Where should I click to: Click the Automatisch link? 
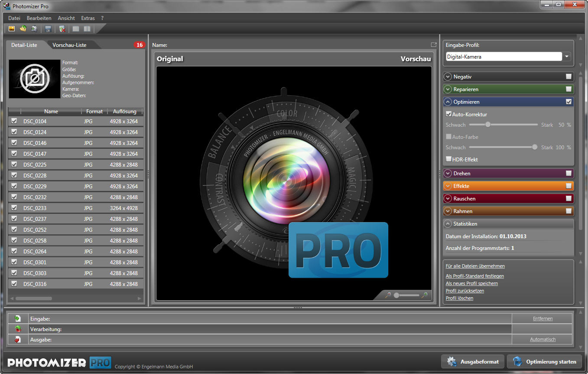(x=543, y=339)
